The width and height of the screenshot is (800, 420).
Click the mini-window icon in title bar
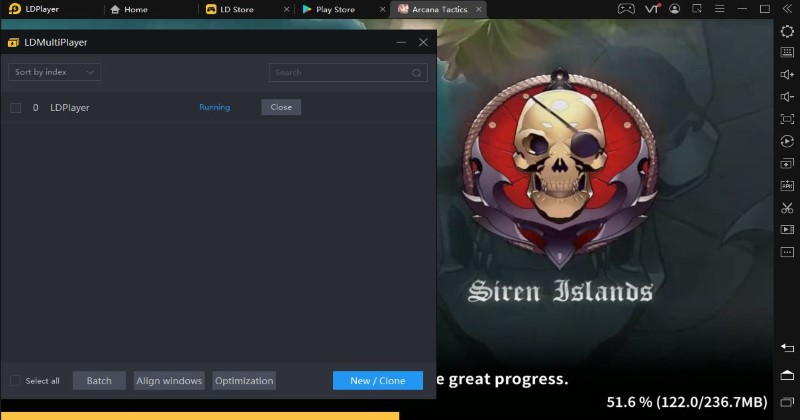[x=697, y=9]
